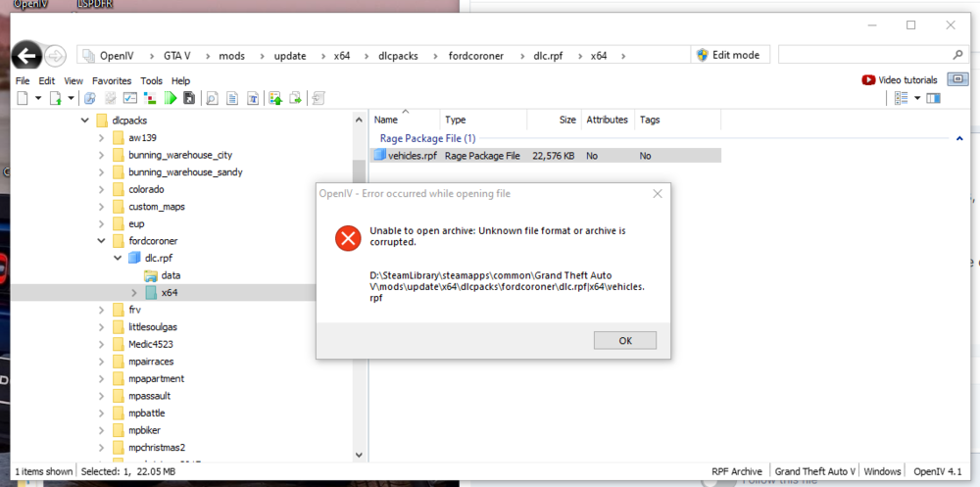Click the magnifier-on-page search toolbar icon
The image size is (980, 487).
(212, 98)
